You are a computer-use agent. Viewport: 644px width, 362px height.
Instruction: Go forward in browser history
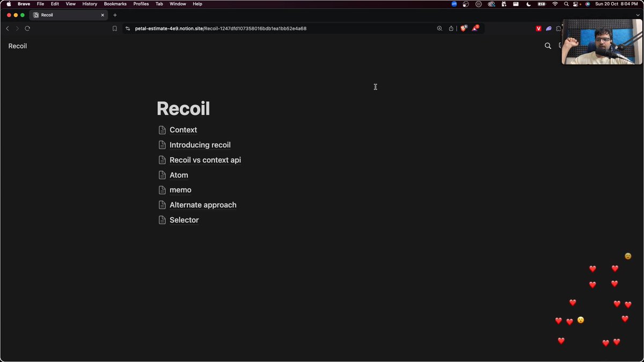pos(17,28)
